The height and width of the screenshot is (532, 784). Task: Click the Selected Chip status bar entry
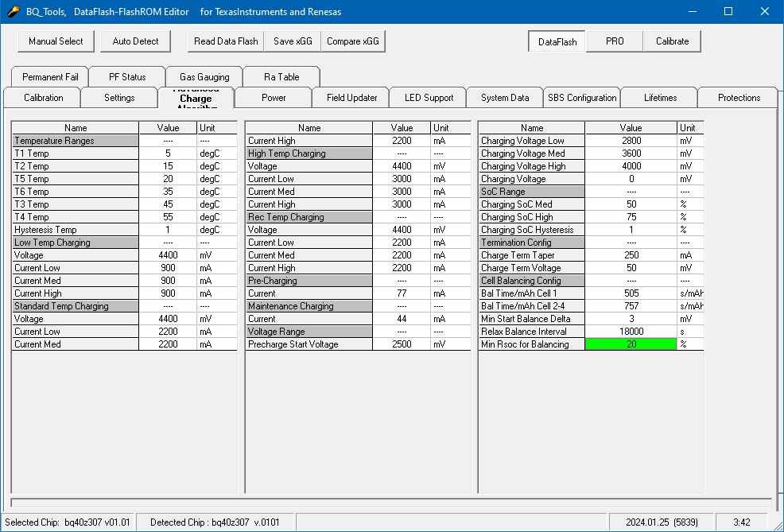[x=68, y=522]
